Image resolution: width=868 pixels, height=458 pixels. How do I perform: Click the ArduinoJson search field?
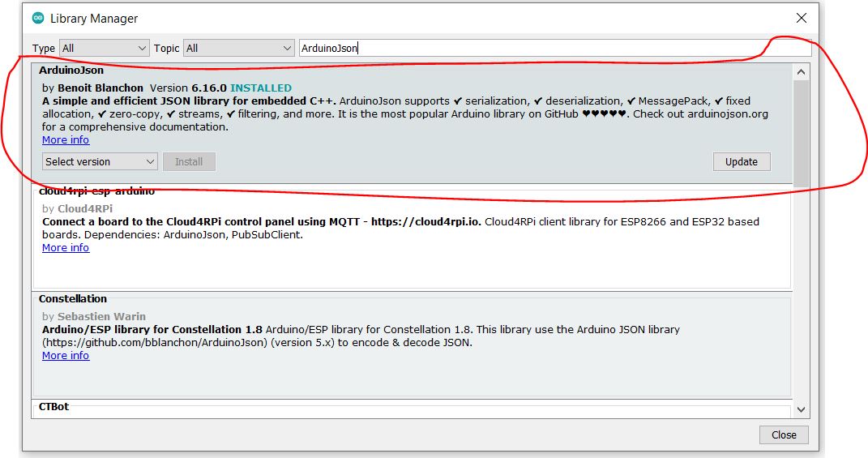click(555, 48)
